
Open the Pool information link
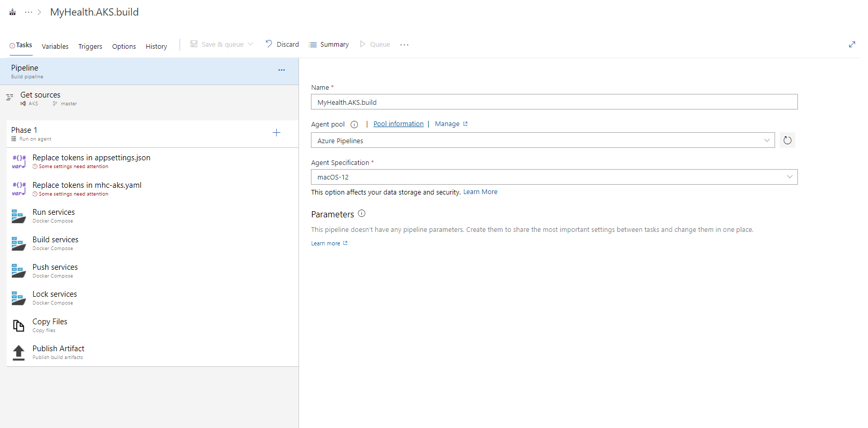click(x=398, y=124)
